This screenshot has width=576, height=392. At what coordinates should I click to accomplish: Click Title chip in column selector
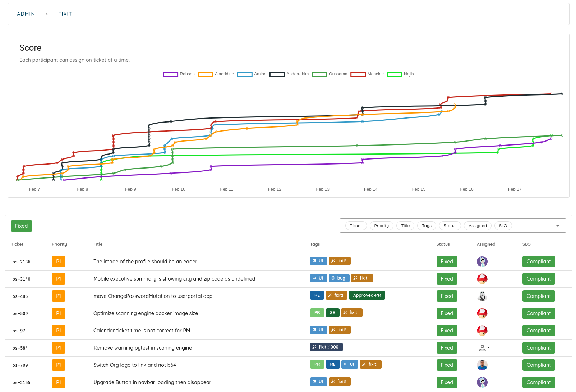click(405, 226)
